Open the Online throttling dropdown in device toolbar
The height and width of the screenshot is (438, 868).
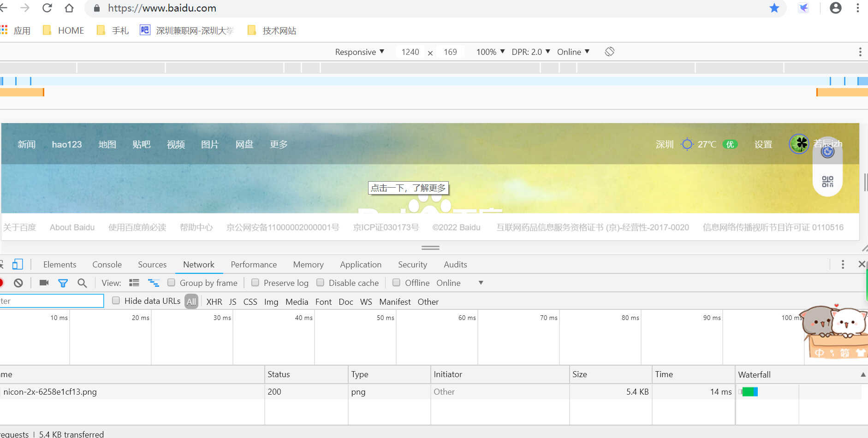tap(573, 52)
